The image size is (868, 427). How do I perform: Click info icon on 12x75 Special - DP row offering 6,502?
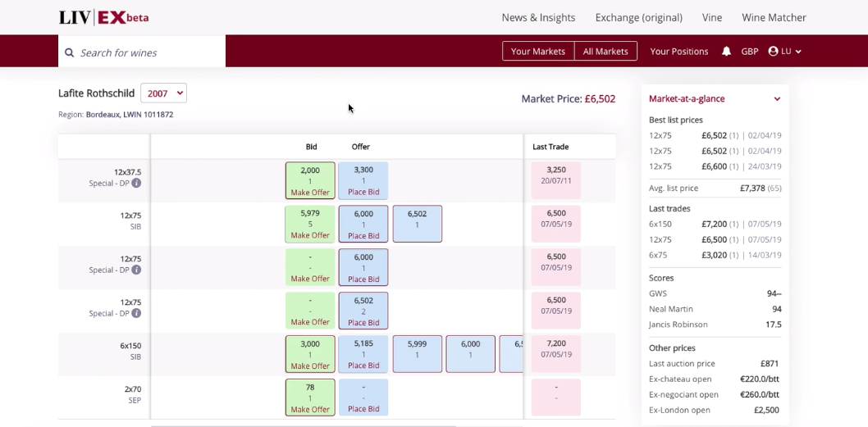coord(136,313)
